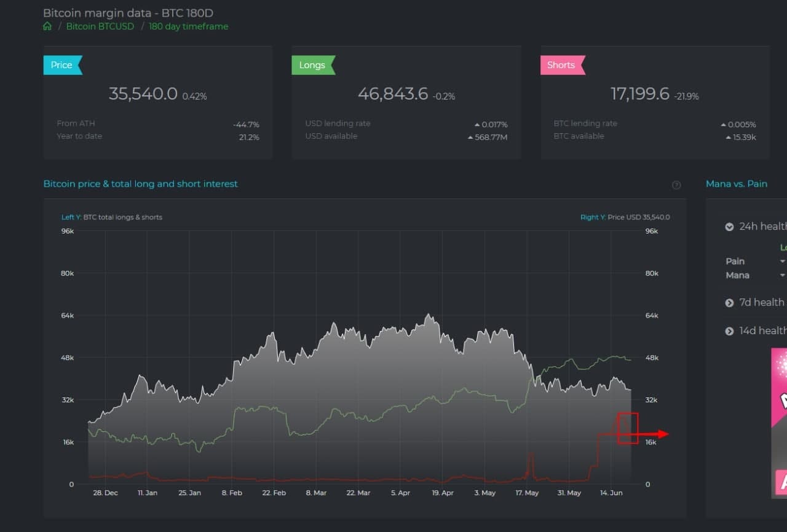This screenshot has width=787, height=532.
Task: Click the Bitcoin margin data page title
Action: click(x=129, y=13)
